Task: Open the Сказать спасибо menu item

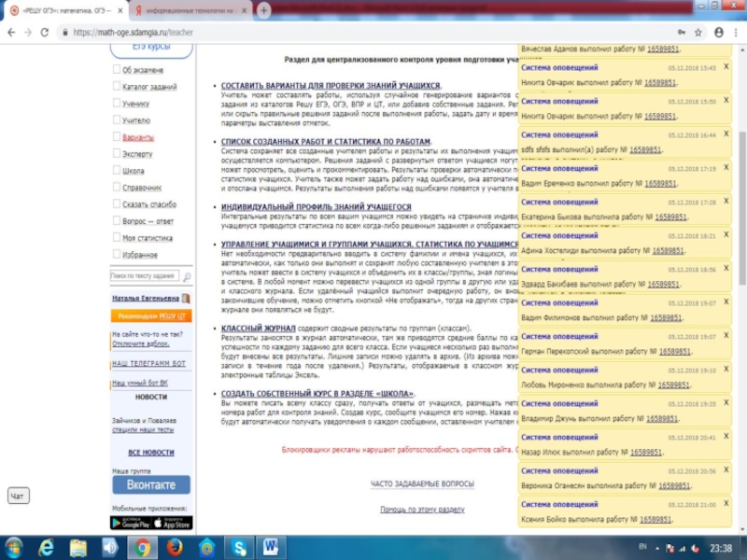Action: (149, 204)
